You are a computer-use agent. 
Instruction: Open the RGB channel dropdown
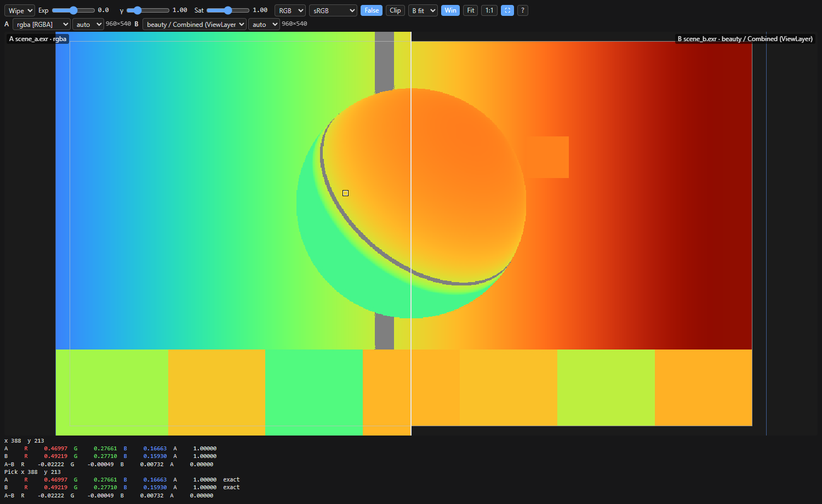tap(290, 10)
